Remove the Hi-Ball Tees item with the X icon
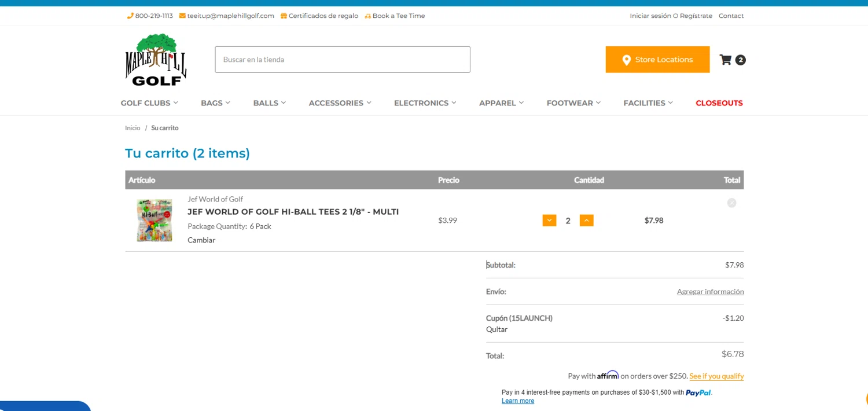The height and width of the screenshot is (411, 868). pyautogui.click(x=731, y=203)
